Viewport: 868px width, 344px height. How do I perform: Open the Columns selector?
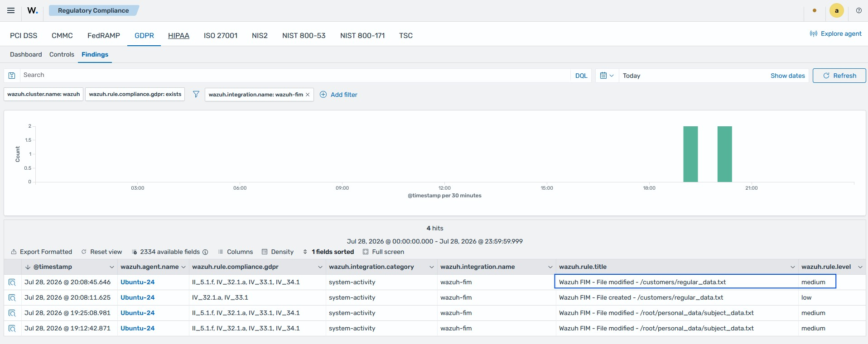click(235, 252)
